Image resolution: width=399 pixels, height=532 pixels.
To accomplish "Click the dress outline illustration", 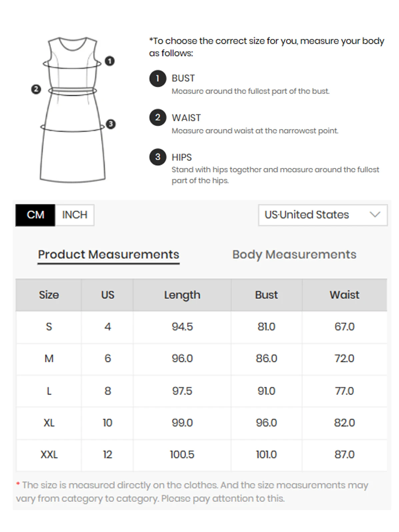I will pos(72,110).
